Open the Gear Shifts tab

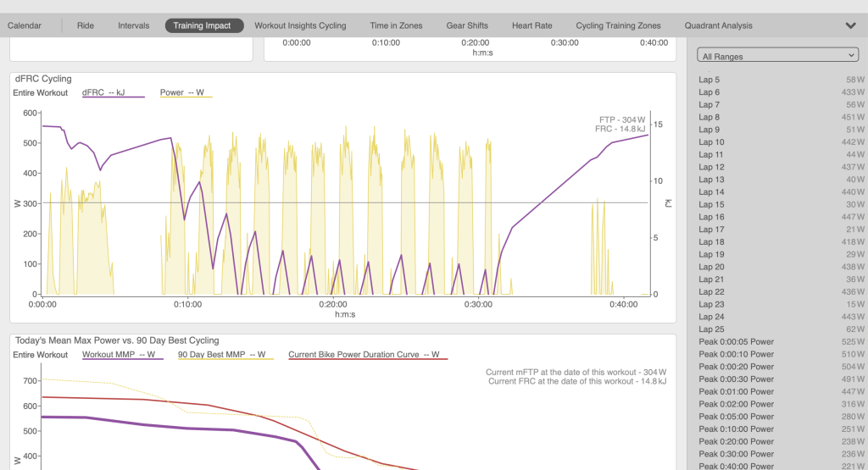coord(467,25)
